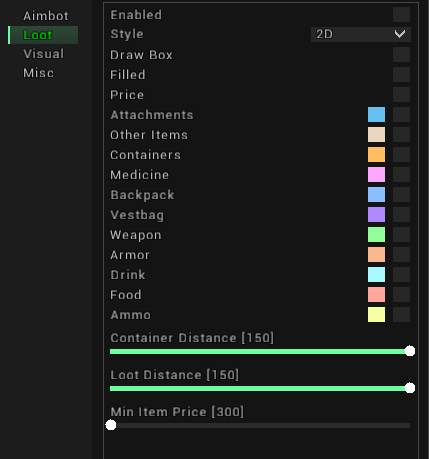Enable the Price checkbox

401,94
